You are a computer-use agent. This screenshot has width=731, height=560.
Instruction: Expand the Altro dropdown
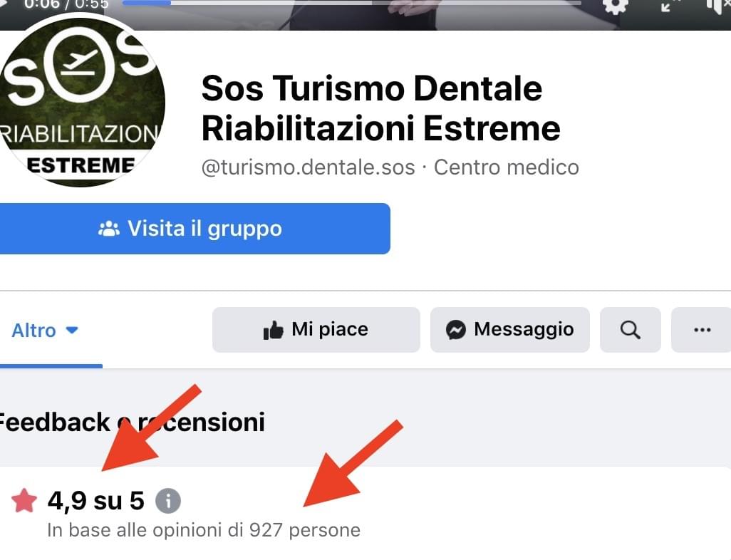pyautogui.click(x=45, y=330)
